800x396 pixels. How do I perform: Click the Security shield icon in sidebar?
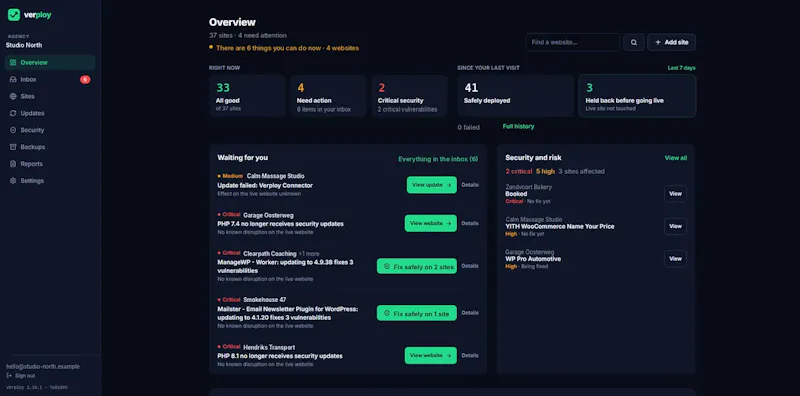coord(13,130)
